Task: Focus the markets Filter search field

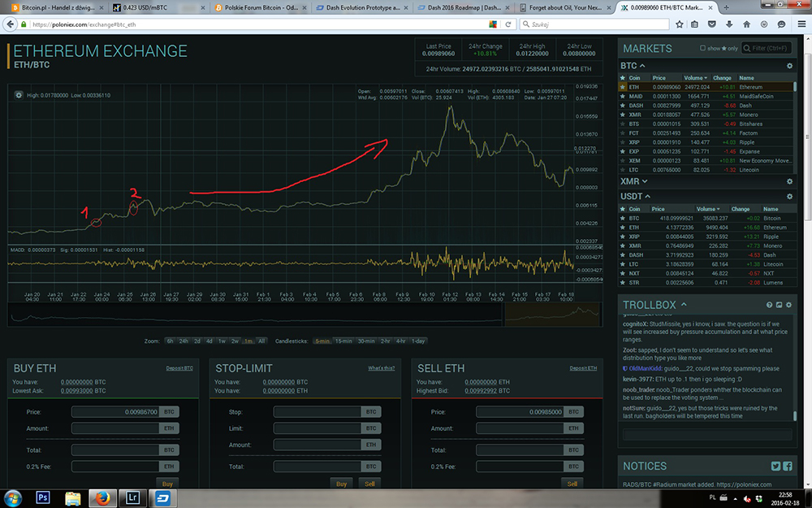Action: point(767,48)
